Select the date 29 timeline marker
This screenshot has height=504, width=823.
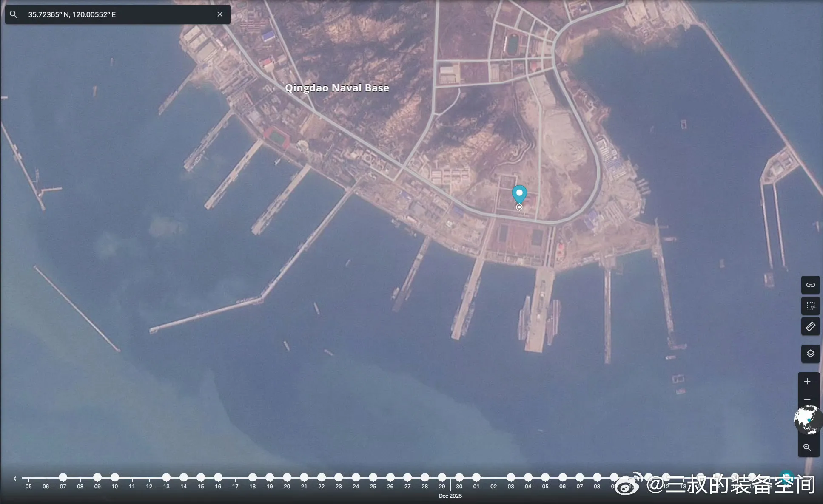coord(442,477)
